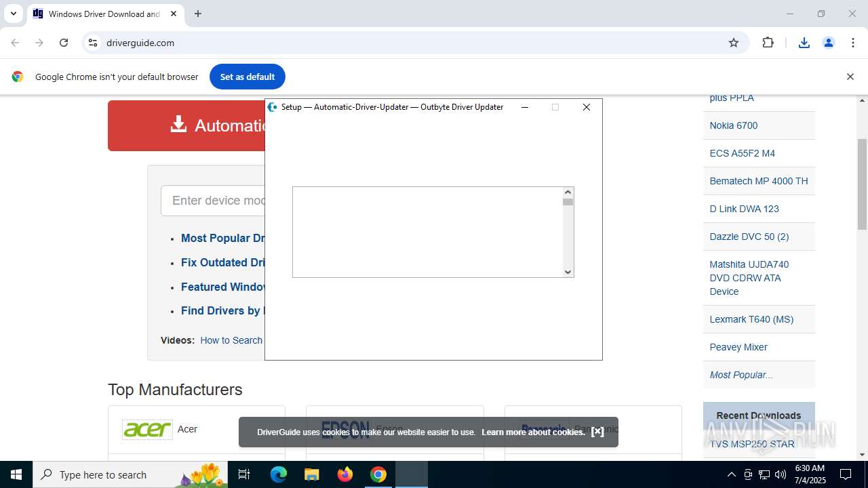The height and width of the screenshot is (488, 868).
Task: Reload the driverguide.com page
Action: 64,43
